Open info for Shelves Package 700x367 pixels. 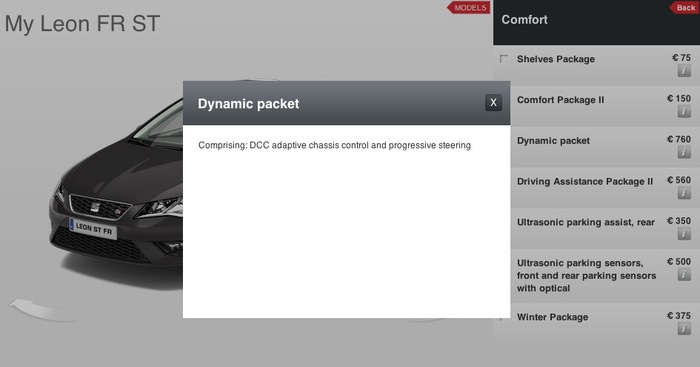point(684,71)
